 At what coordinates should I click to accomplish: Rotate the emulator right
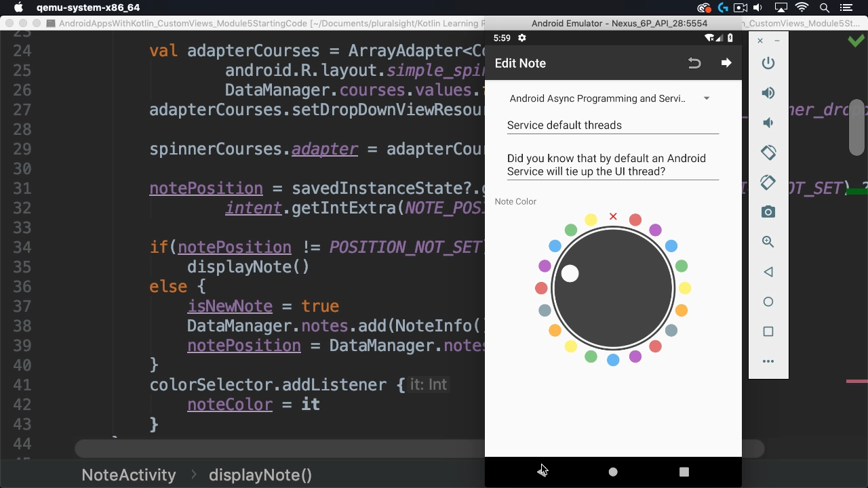pyautogui.click(x=768, y=182)
